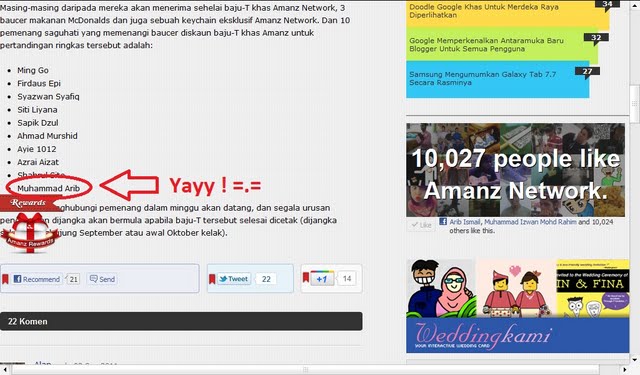Open the Google Memperkenalkan Antaramuka Baru Blogger article
The height and width of the screenshot is (375, 640).
tap(486, 44)
